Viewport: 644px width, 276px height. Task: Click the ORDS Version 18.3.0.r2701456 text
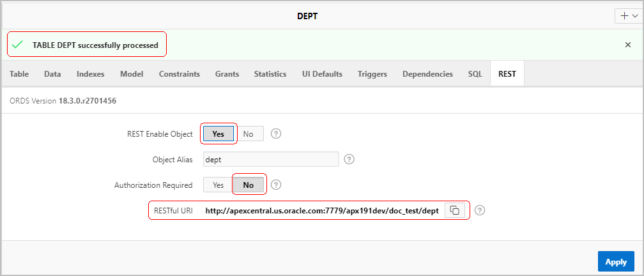(63, 101)
